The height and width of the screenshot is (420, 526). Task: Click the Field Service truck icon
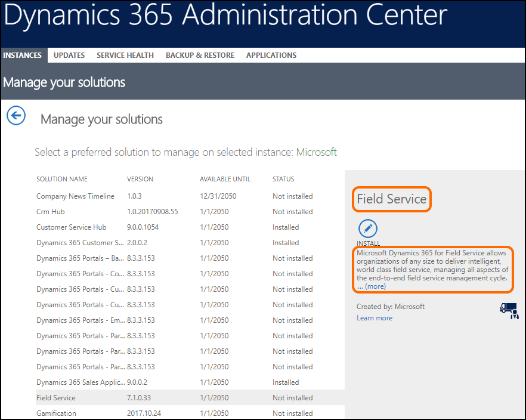[x=508, y=310]
